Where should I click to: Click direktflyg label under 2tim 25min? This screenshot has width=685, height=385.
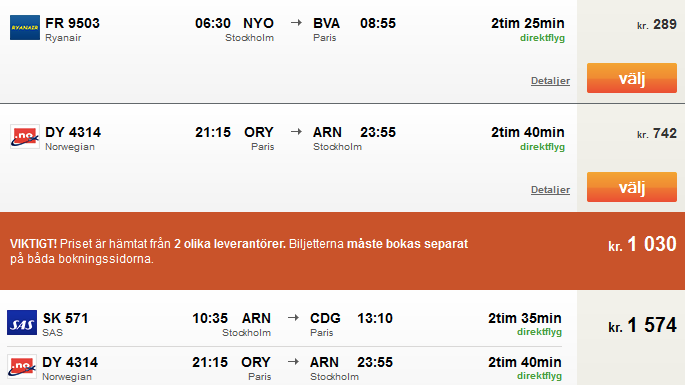point(542,38)
